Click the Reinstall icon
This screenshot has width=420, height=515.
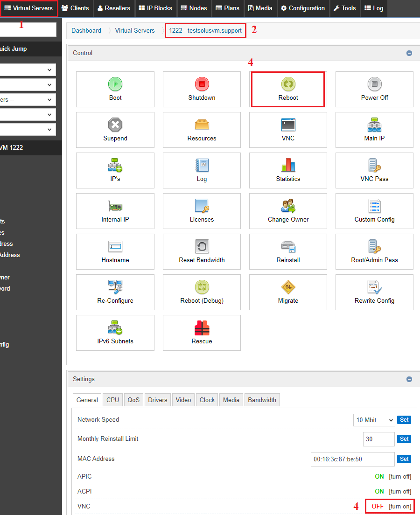(288, 246)
